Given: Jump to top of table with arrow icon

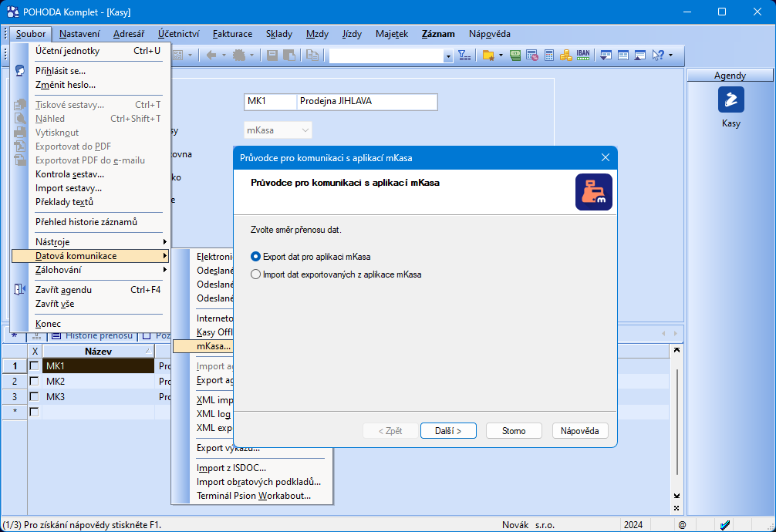Looking at the screenshot, I should pos(676,350).
